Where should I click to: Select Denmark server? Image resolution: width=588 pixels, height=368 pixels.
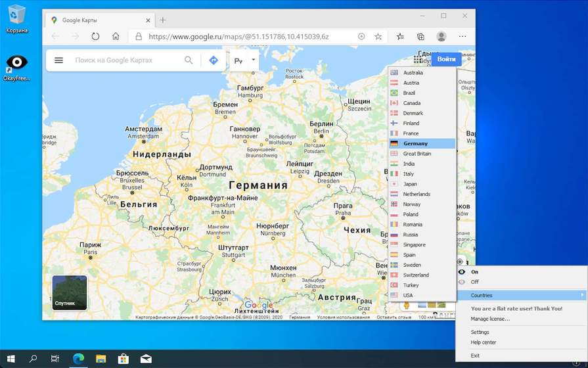coord(422,113)
